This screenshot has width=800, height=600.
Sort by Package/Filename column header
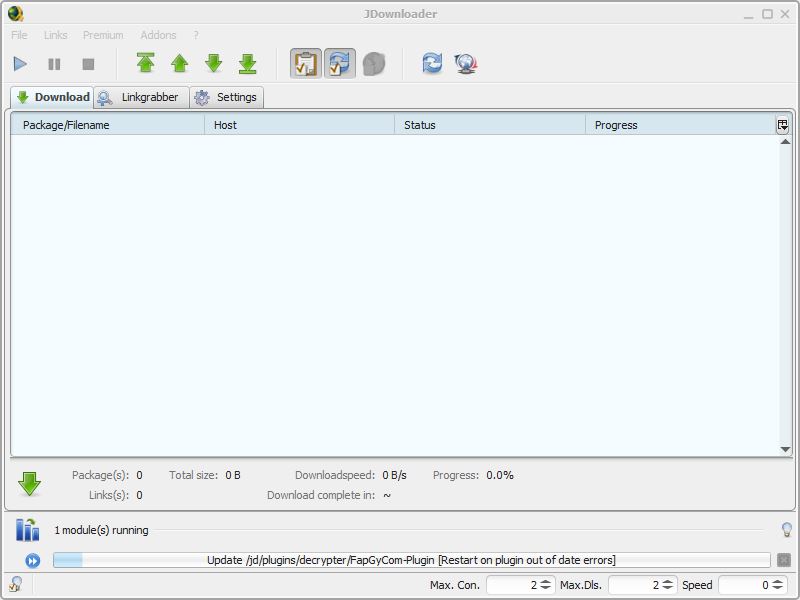108,125
